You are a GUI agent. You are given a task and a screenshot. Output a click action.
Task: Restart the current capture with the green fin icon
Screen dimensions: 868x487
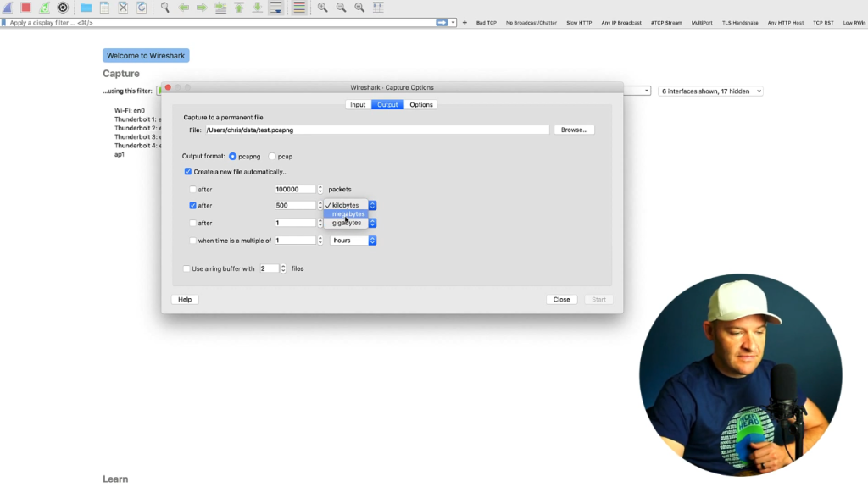(44, 8)
